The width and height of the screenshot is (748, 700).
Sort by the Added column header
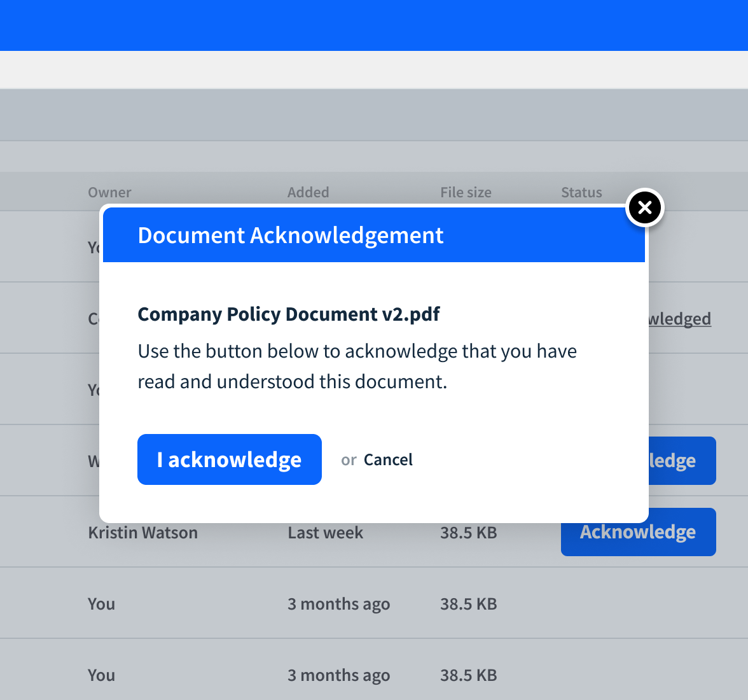coord(308,192)
